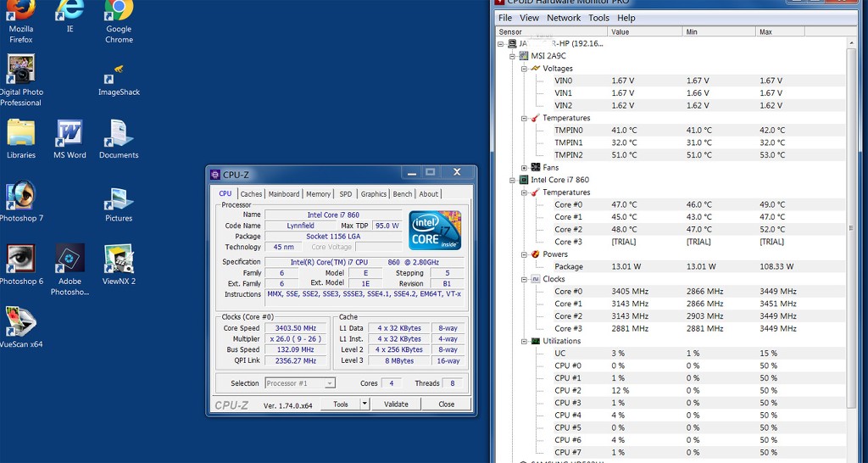Viewport: 868px width, 463px height.
Task: Collapse the Clocks tree node
Action: click(525, 279)
